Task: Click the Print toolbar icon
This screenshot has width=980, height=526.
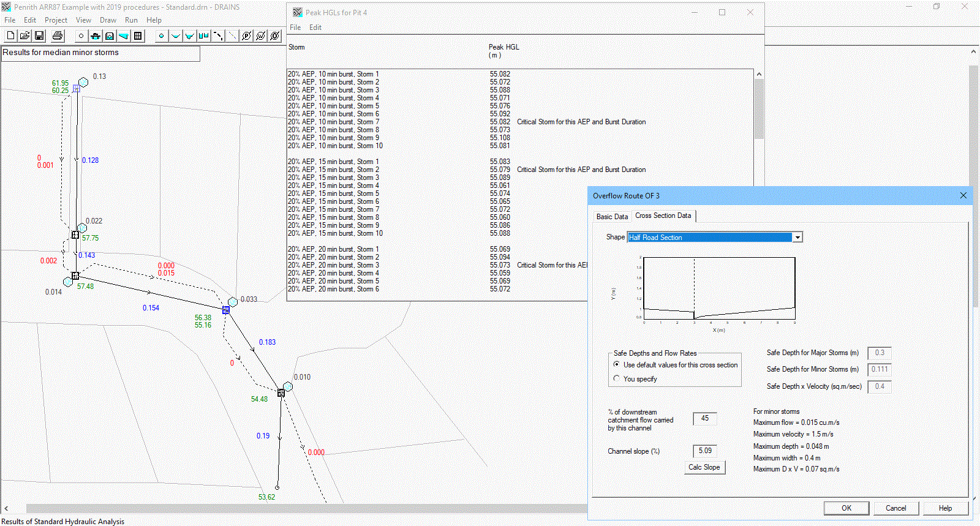Action: click(58, 36)
